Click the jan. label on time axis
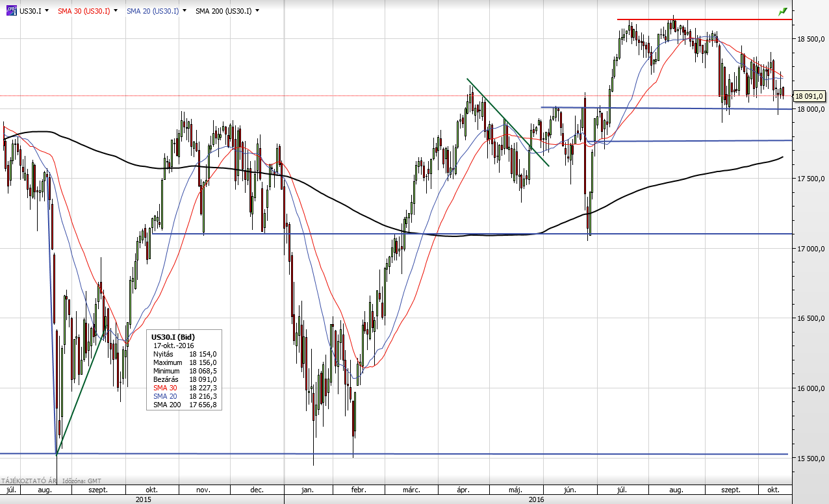 coord(307,490)
